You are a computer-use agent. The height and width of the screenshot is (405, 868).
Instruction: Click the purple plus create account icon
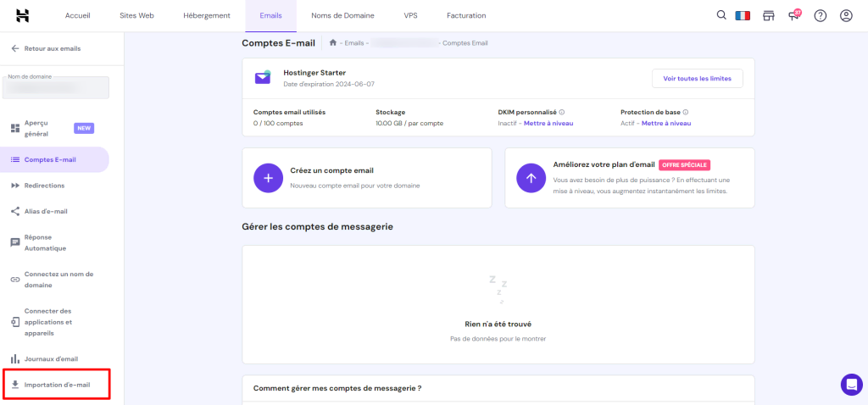(268, 178)
